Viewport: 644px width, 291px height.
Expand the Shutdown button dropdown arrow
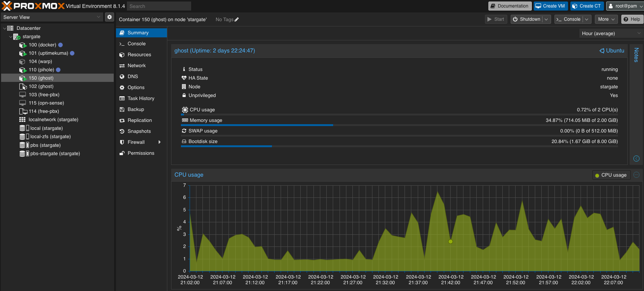tap(546, 19)
